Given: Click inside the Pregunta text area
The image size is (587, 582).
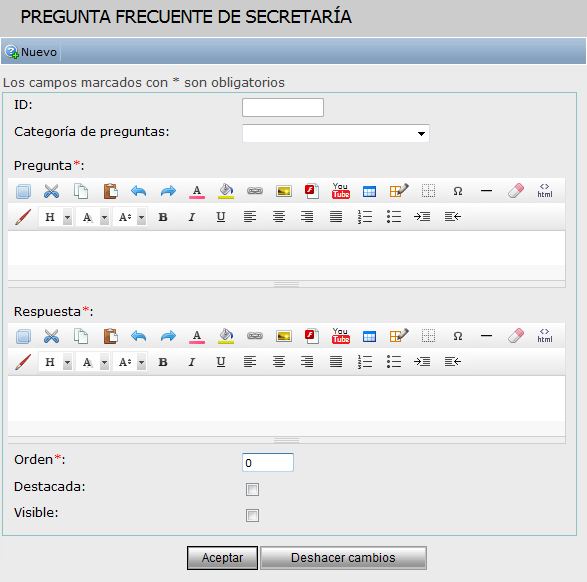Looking at the screenshot, I should point(286,249).
